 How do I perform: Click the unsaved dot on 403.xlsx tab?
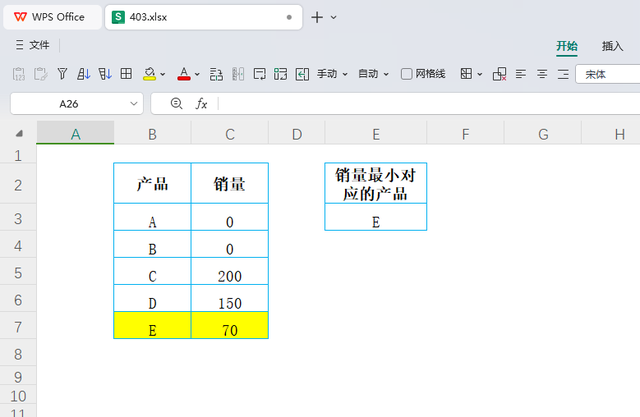point(289,17)
